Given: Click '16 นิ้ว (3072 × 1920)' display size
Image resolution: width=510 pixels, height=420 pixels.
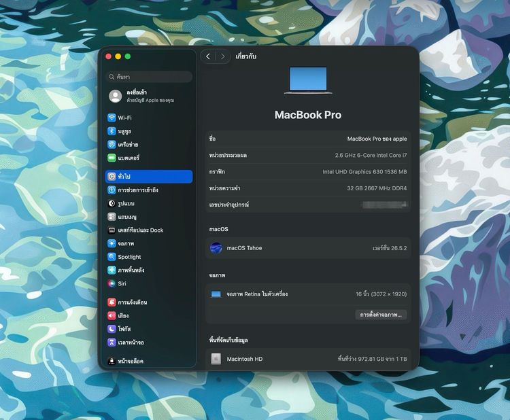Looking at the screenshot, I should (x=381, y=294).
